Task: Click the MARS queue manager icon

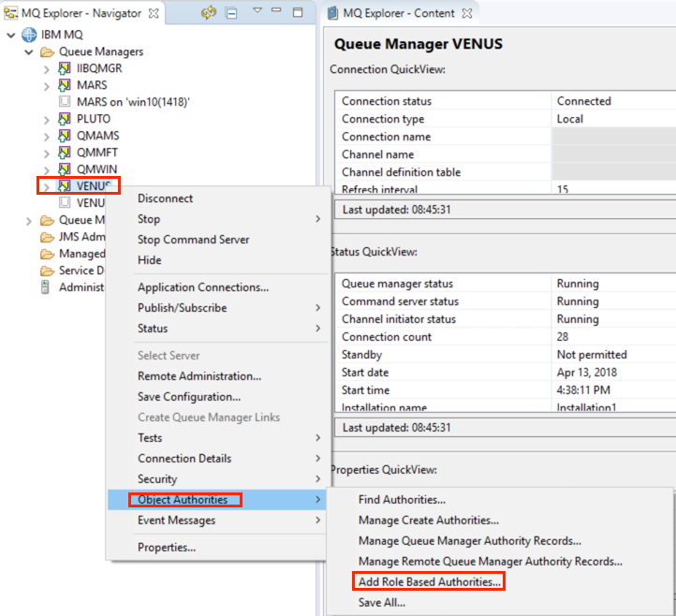Action: [65, 85]
